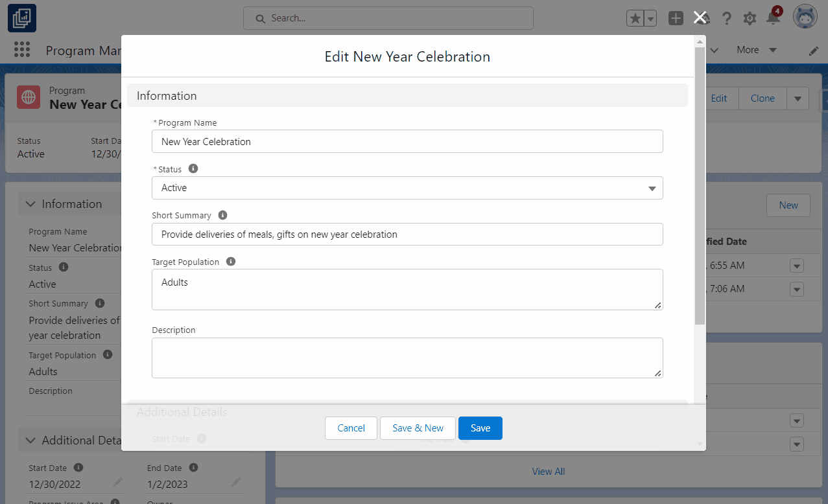Click the pencil icon beside End Date
Viewport: 828px width, 504px height.
point(236,484)
